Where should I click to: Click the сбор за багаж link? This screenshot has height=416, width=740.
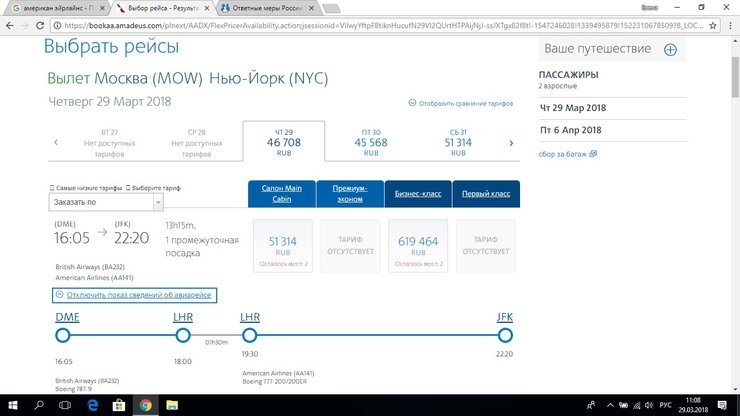point(567,154)
